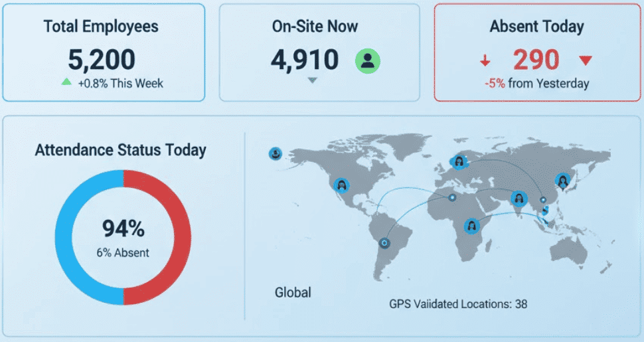Viewport: 644px width, 342px height.
Task: Select the North America west coast avatar pin
Action: click(x=341, y=186)
